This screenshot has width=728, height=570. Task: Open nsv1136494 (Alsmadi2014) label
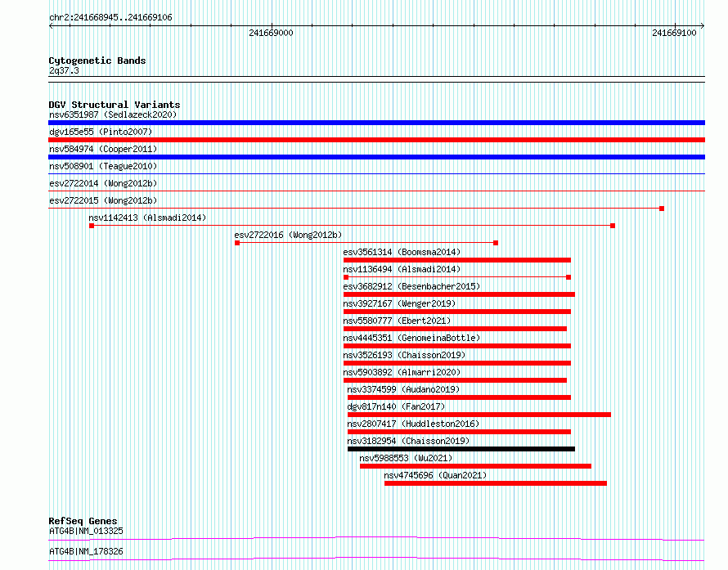[x=402, y=269]
